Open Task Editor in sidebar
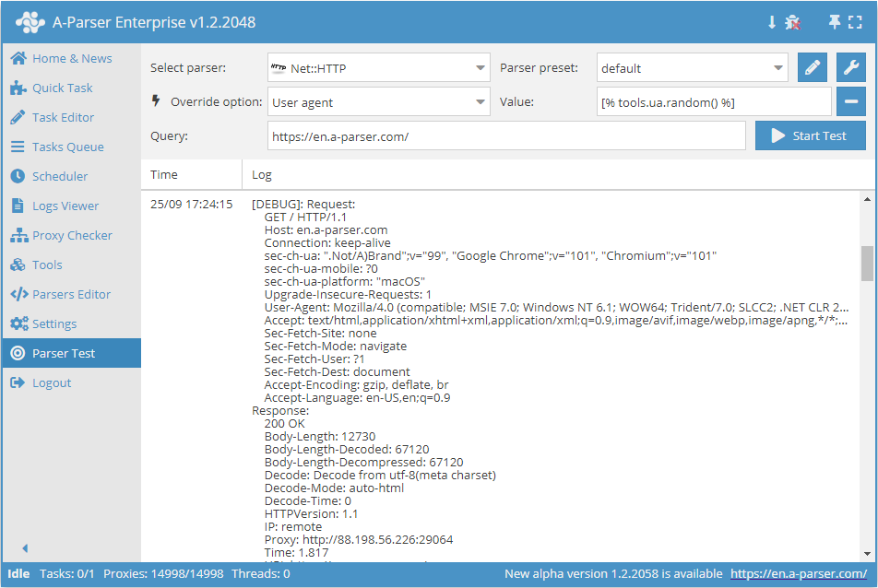The height and width of the screenshot is (588, 878). tap(63, 117)
